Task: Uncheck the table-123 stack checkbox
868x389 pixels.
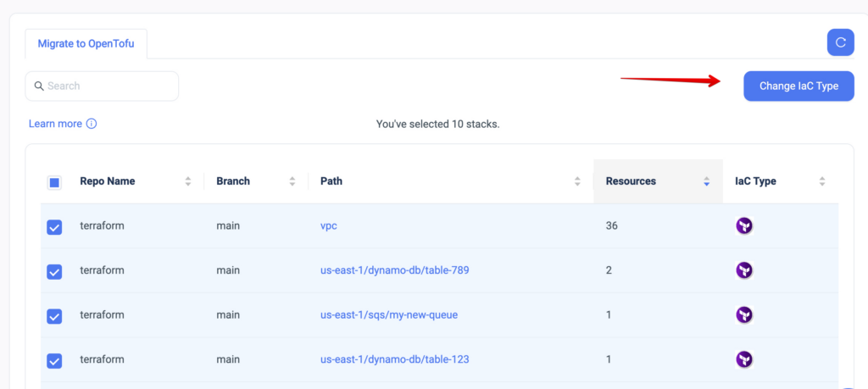Action: (x=54, y=361)
